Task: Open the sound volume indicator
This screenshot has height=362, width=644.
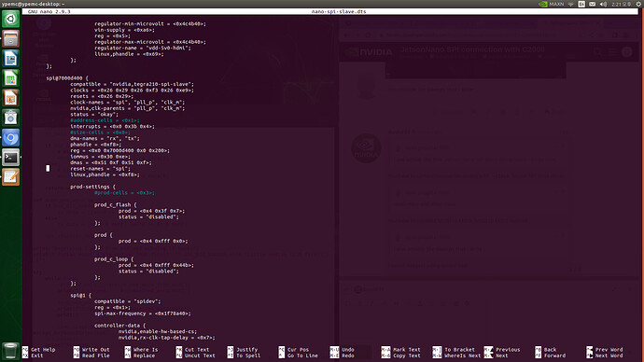Action: click(x=603, y=4)
